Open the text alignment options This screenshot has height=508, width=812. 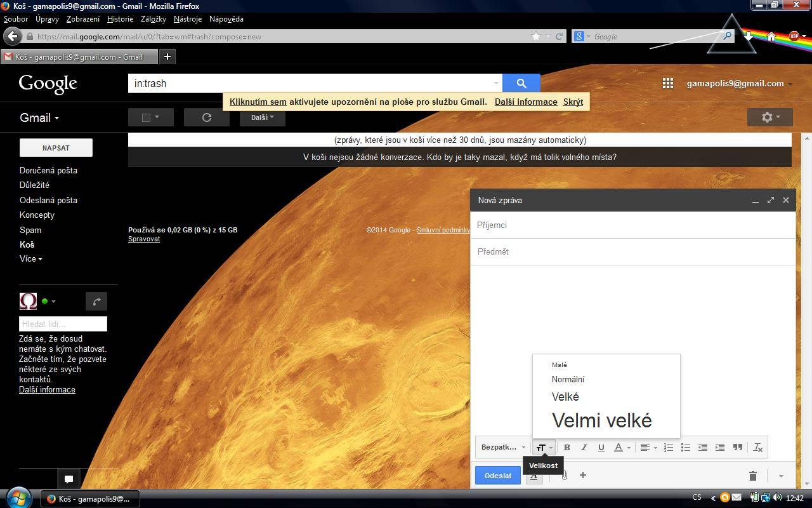tap(648, 447)
